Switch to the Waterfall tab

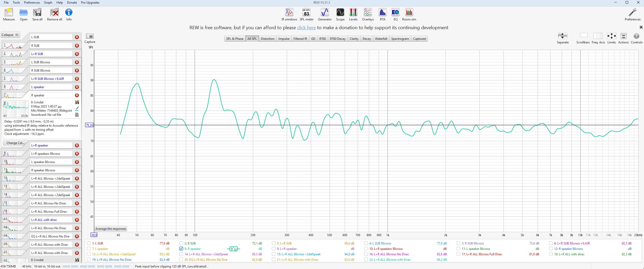pyautogui.click(x=381, y=39)
